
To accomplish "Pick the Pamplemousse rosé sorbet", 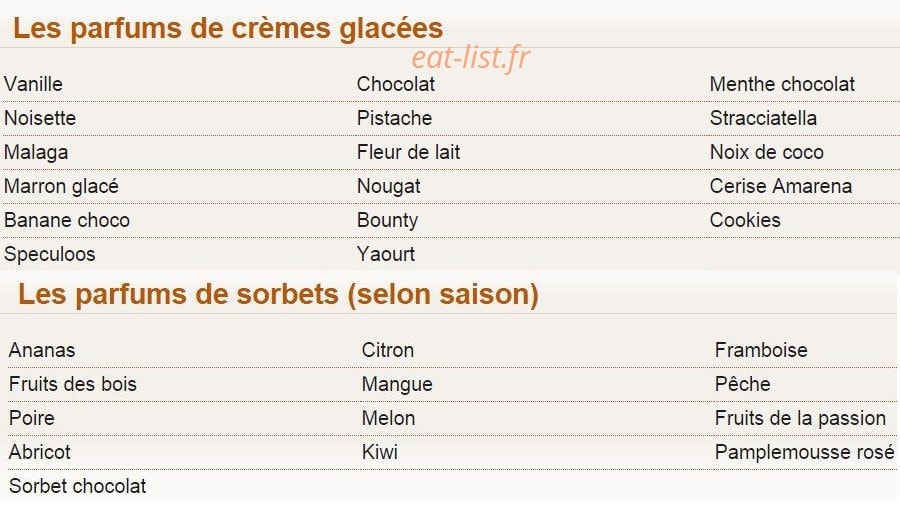I will pyautogui.click(x=804, y=452).
